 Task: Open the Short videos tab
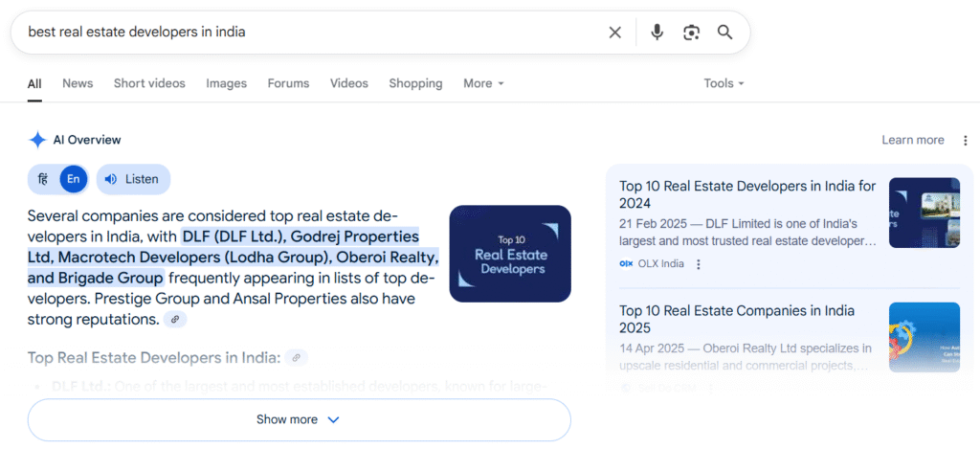(x=149, y=83)
